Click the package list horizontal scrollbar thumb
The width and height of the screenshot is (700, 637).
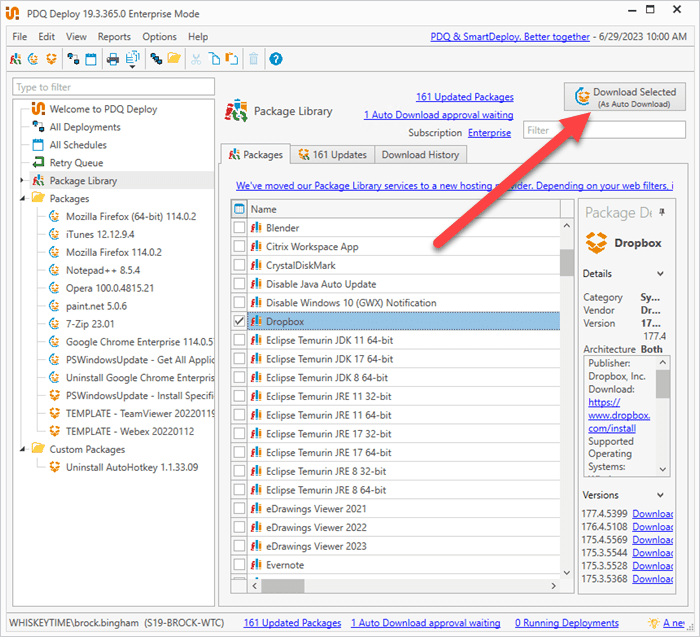[x=283, y=586]
